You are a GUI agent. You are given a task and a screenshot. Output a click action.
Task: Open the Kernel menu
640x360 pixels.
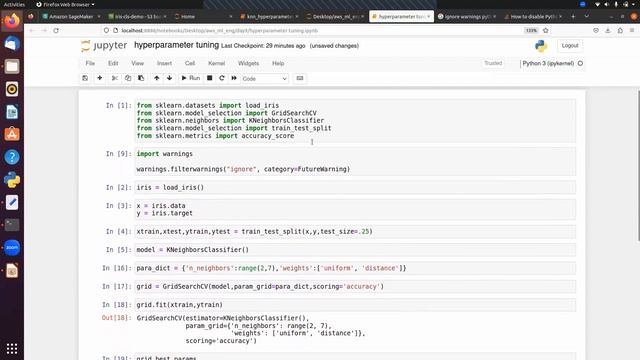coord(216,63)
